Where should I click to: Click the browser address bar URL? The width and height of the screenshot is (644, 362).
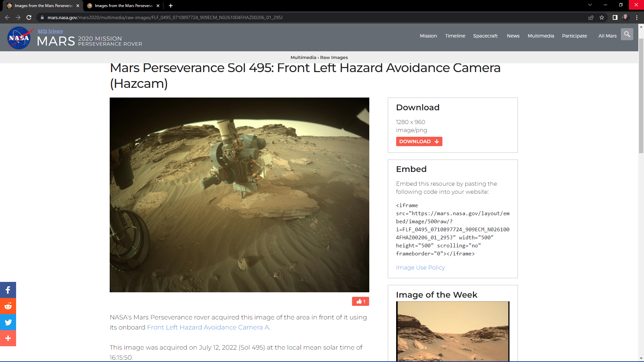click(x=164, y=17)
